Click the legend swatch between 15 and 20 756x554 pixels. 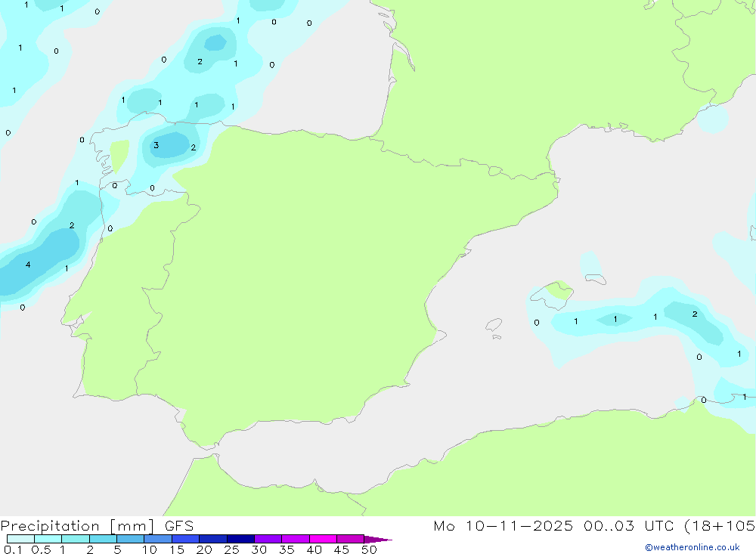(186, 539)
